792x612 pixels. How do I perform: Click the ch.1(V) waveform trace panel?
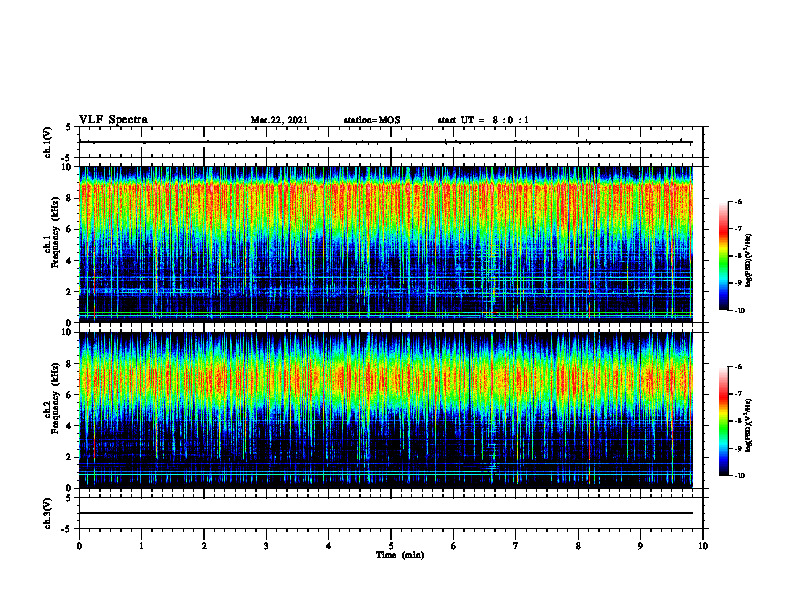point(391,142)
